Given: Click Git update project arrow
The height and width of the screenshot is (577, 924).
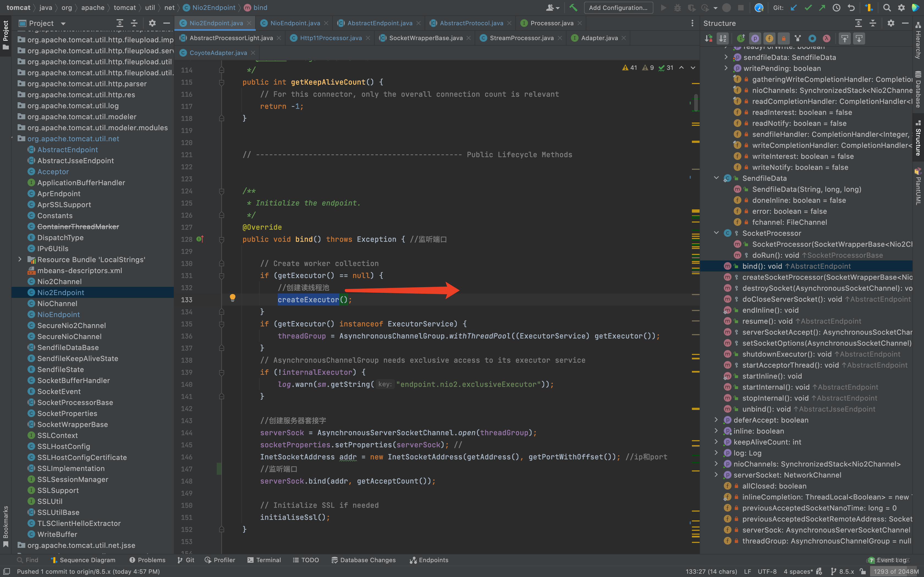Looking at the screenshot, I should coord(794,8).
